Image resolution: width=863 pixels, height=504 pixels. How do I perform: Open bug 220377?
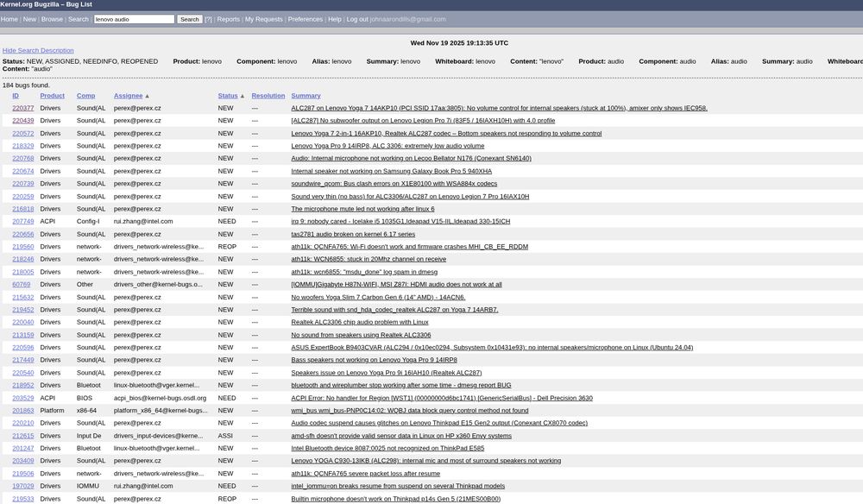[x=23, y=109]
